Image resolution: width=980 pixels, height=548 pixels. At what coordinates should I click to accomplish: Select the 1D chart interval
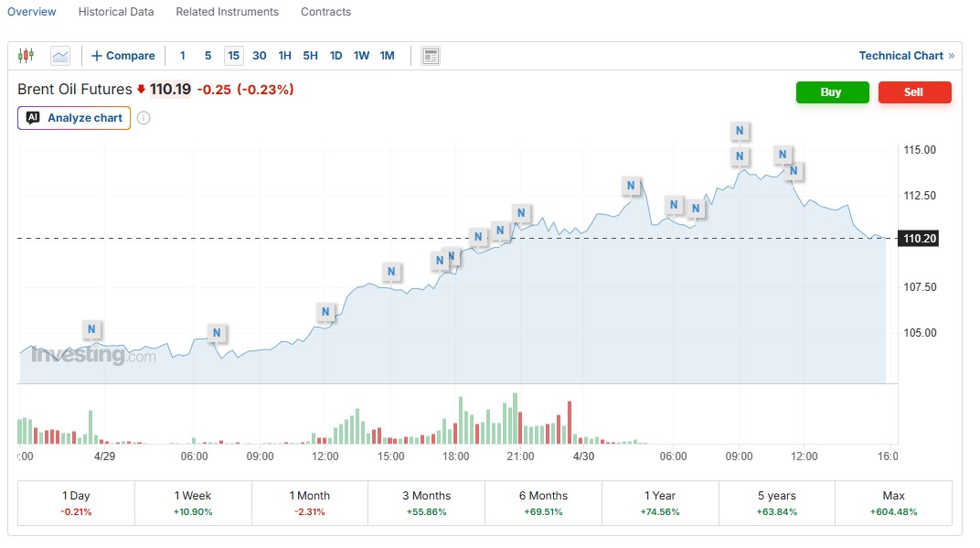click(336, 56)
